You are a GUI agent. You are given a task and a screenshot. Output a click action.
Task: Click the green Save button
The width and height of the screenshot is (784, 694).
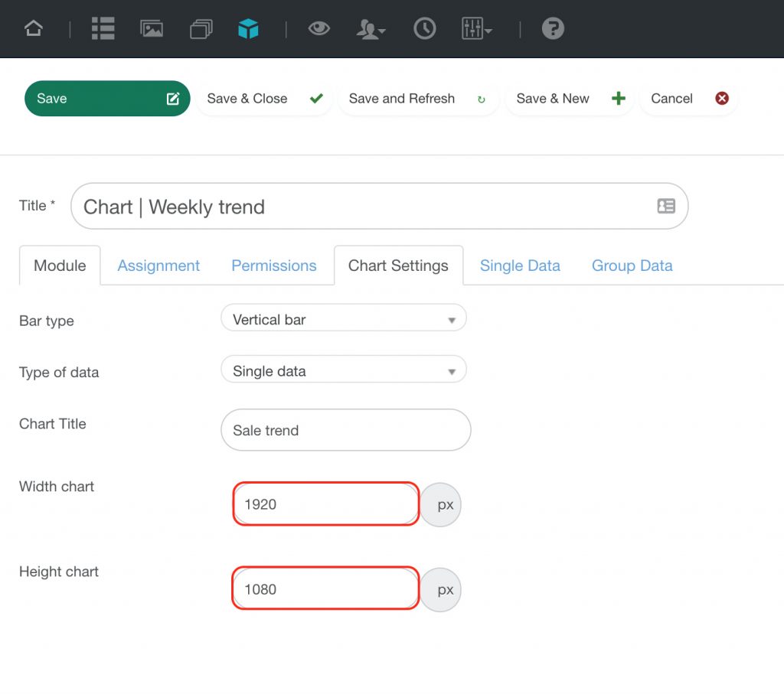107,99
